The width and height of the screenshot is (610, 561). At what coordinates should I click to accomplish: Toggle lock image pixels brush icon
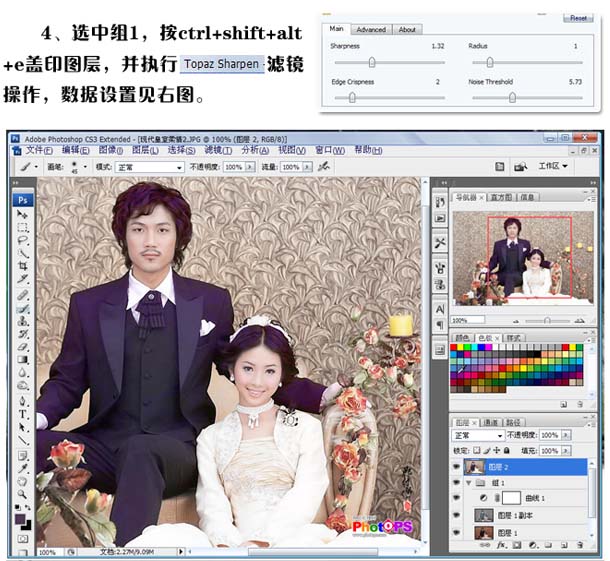(x=487, y=451)
